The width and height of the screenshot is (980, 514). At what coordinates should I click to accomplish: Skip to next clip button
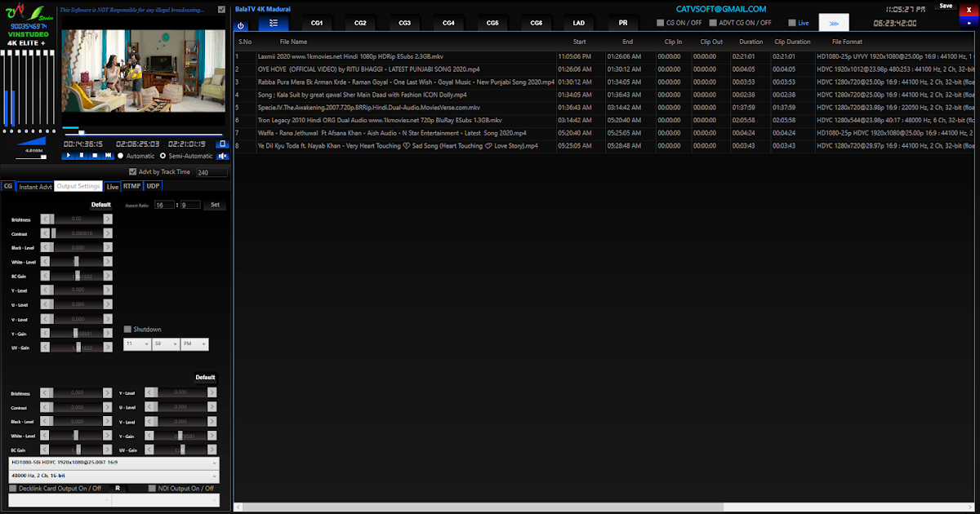(108, 155)
